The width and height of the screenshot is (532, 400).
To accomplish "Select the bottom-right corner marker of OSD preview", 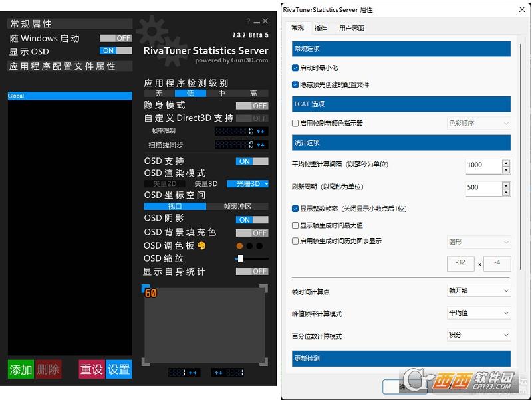I will 264,361.
